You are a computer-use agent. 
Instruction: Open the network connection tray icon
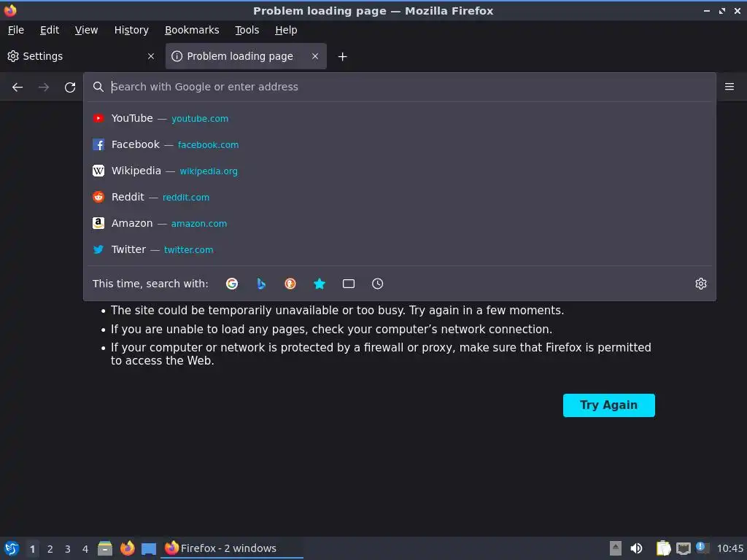683,548
